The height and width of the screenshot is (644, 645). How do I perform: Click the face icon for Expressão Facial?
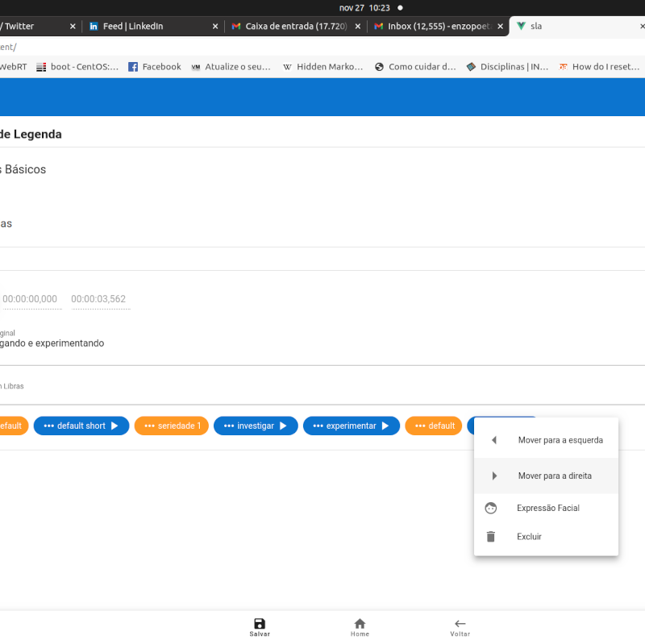pyautogui.click(x=491, y=508)
